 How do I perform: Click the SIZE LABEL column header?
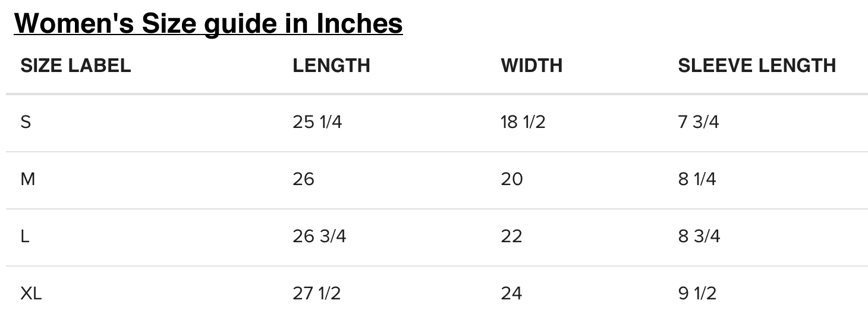[x=76, y=65]
